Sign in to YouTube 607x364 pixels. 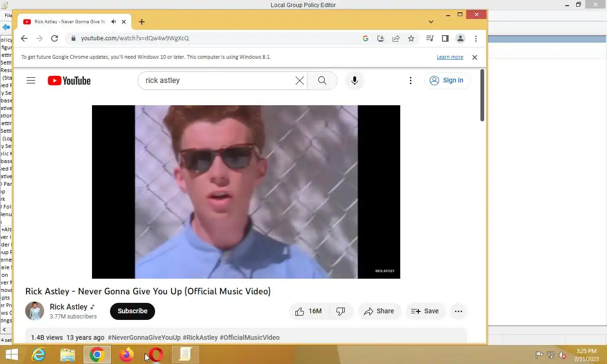447,81
